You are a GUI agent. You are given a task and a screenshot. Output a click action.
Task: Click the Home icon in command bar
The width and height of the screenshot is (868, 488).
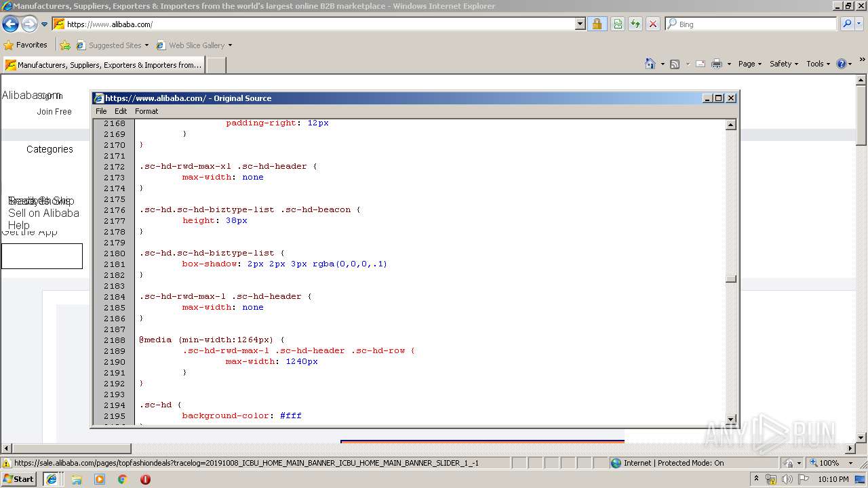[x=650, y=64]
